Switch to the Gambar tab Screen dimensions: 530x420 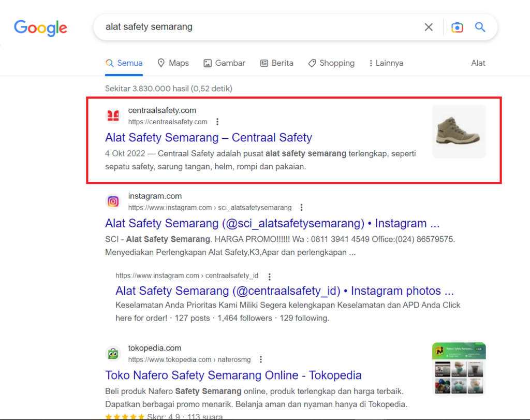coord(225,63)
